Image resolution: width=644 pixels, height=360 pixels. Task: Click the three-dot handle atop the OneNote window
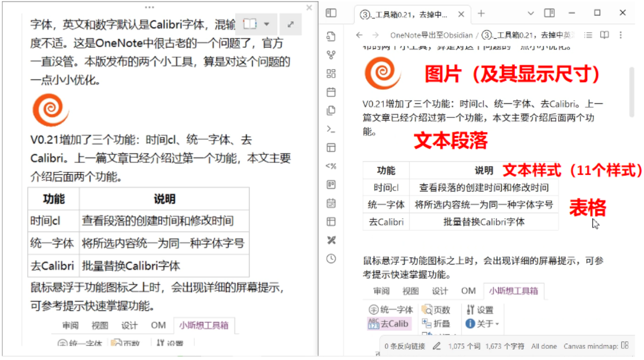pos(150,7)
